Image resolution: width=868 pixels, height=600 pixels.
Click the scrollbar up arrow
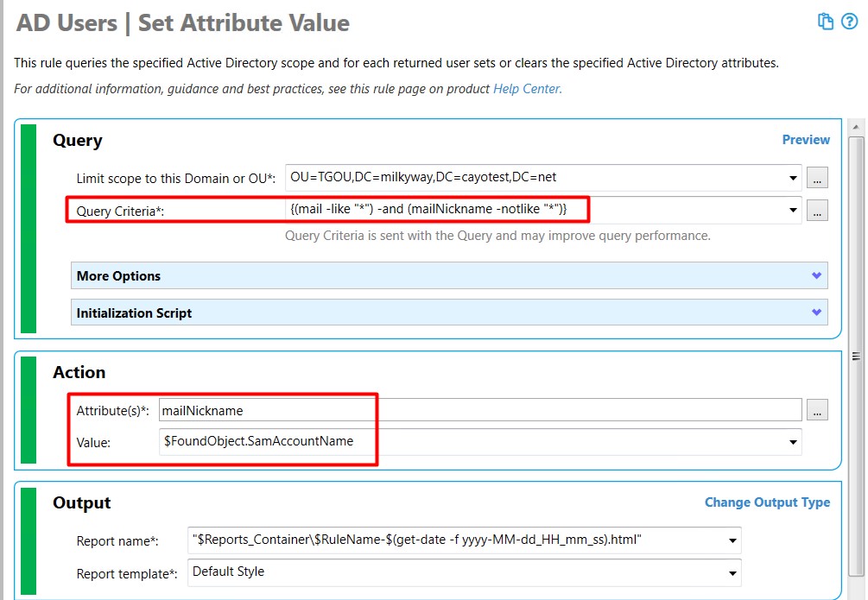(x=856, y=127)
